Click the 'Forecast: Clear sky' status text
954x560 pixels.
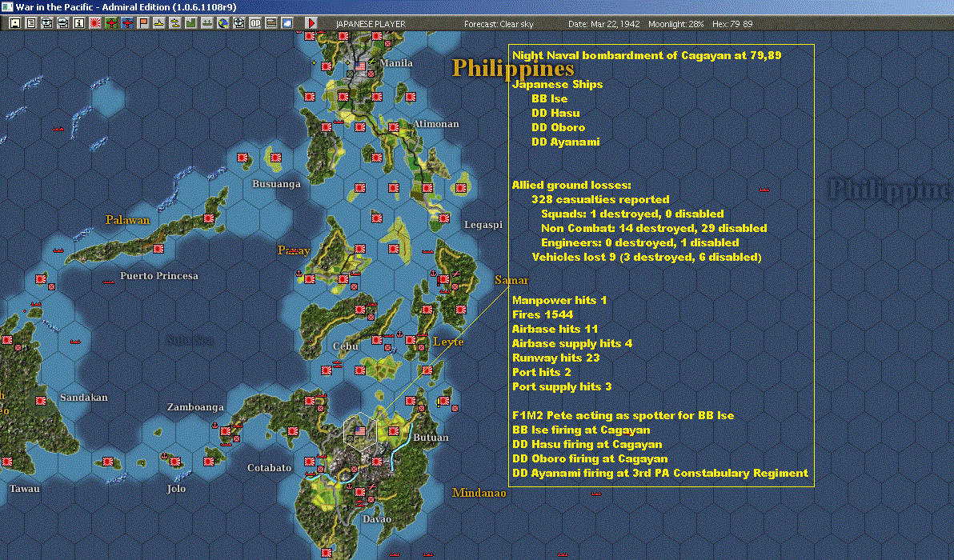[x=499, y=24]
